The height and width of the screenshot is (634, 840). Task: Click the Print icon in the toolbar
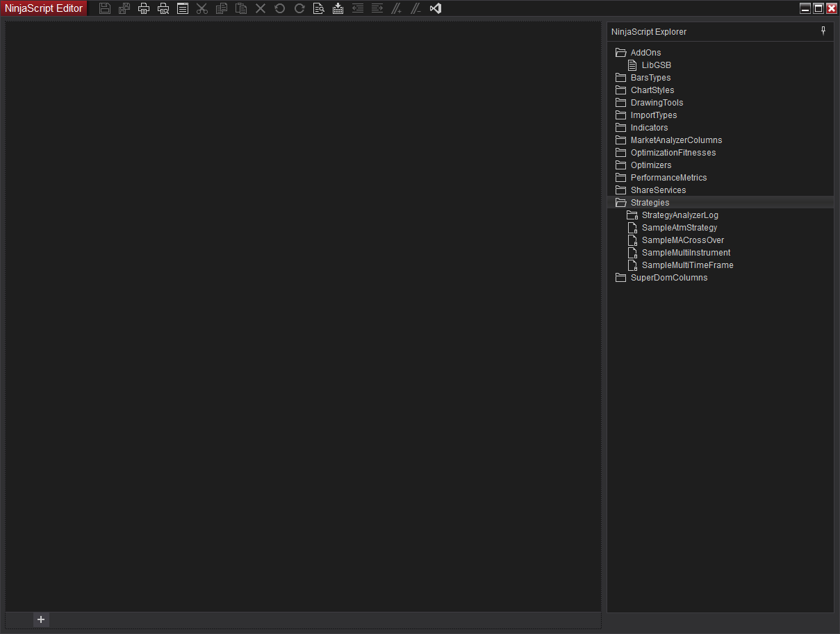click(x=144, y=8)
